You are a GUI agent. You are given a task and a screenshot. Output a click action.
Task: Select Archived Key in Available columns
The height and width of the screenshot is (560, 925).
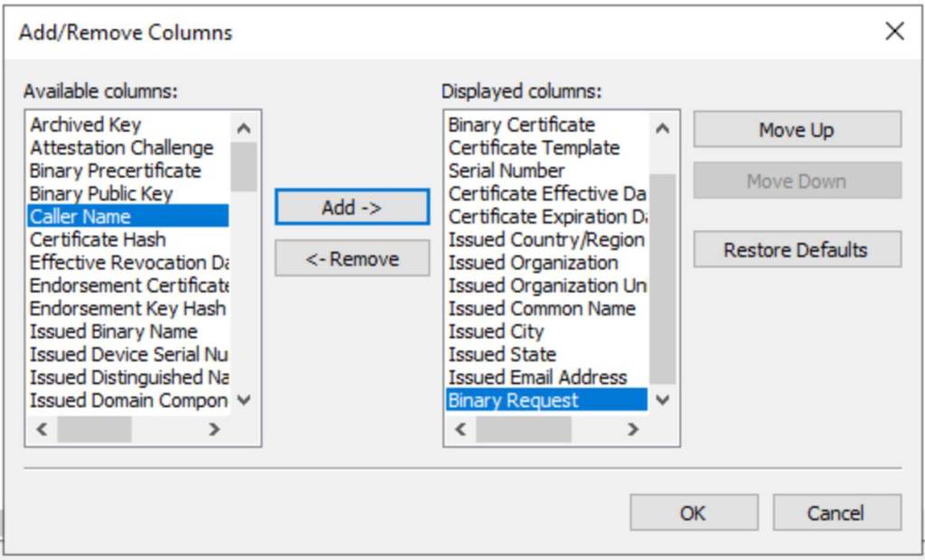click(86, 125)
